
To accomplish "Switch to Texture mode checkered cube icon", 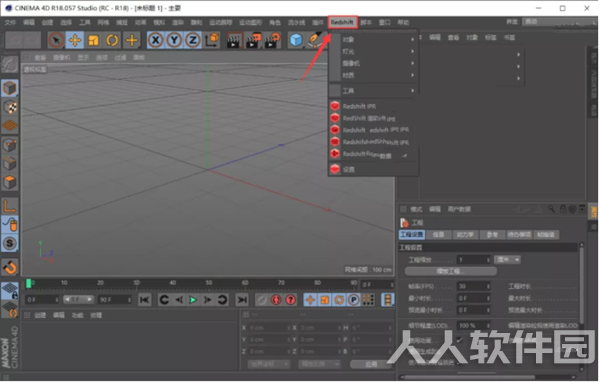I will coord(10,107).
